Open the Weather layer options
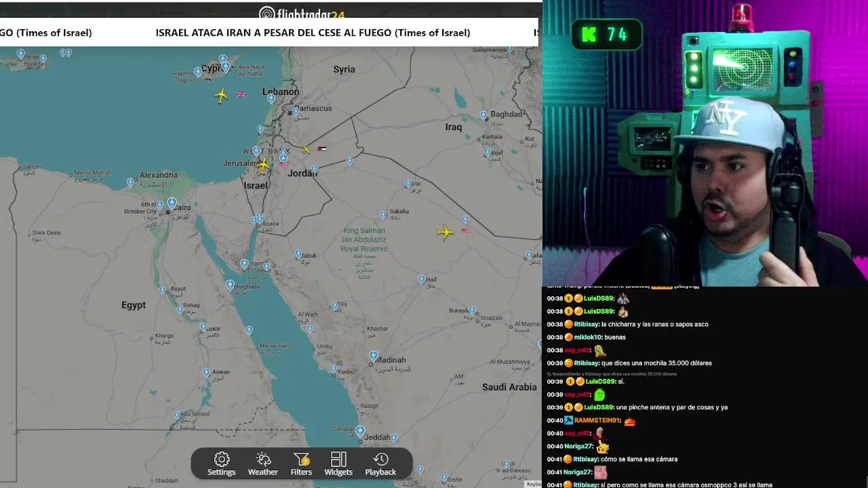Viewport: 868px width, 488px height. click(x=263, y=464)
